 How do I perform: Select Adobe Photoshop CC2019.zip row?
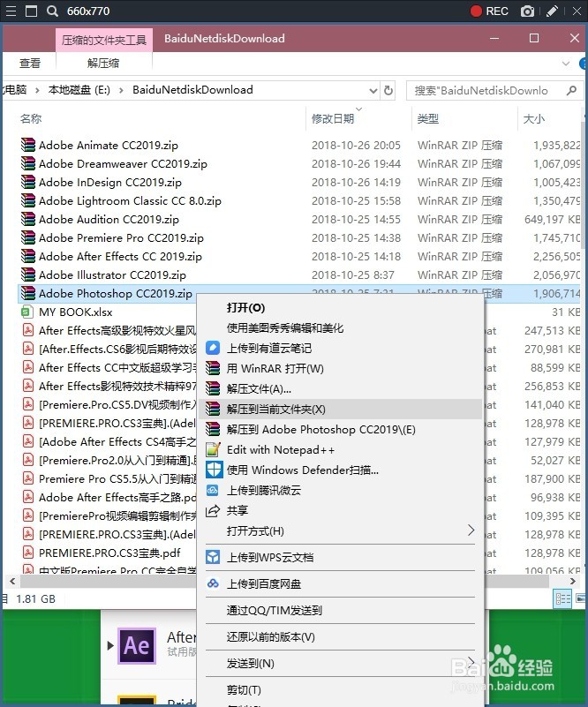(299, 294)
